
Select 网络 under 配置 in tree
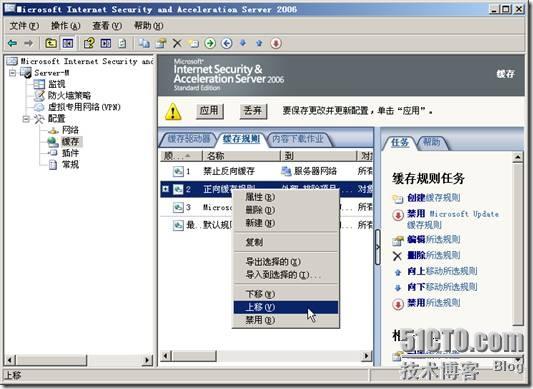(x=70, y=130)
